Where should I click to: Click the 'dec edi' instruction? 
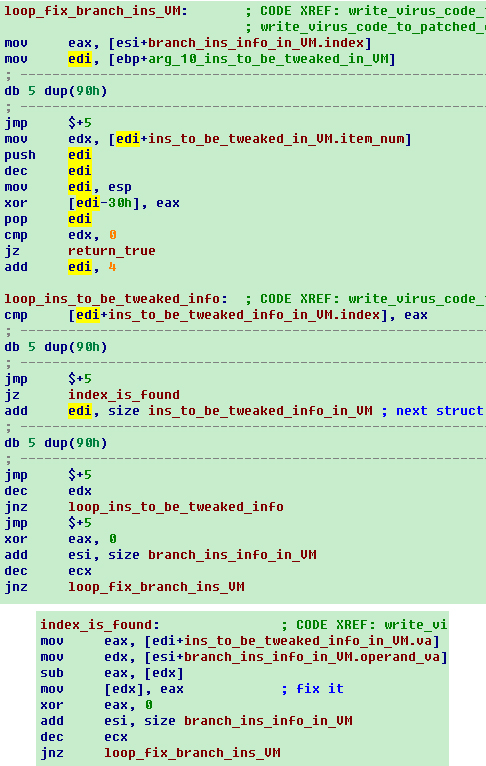pos(48,171)
